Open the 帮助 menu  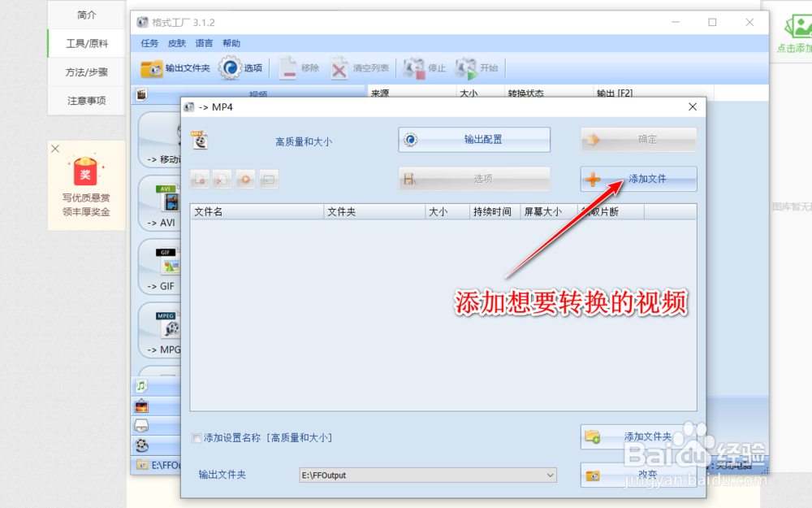[x=231, y=43]
